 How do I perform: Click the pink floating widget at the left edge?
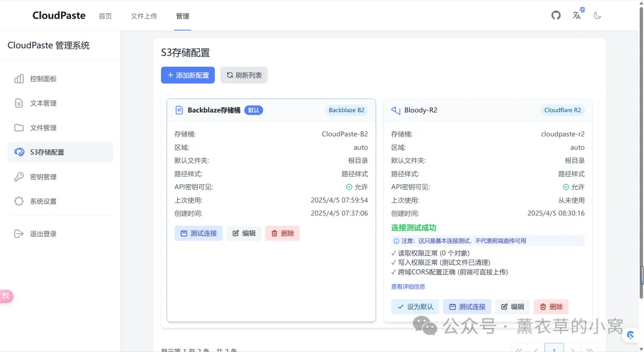coord(6,296)
